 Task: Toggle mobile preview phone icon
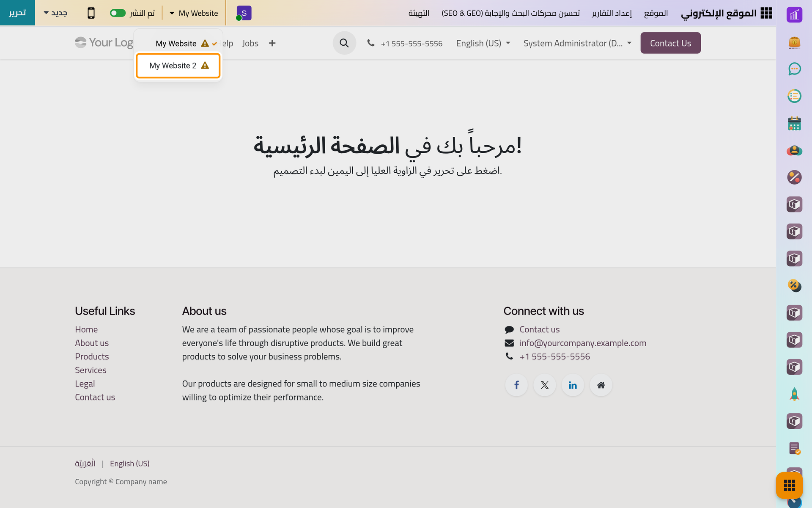point(91,13)
